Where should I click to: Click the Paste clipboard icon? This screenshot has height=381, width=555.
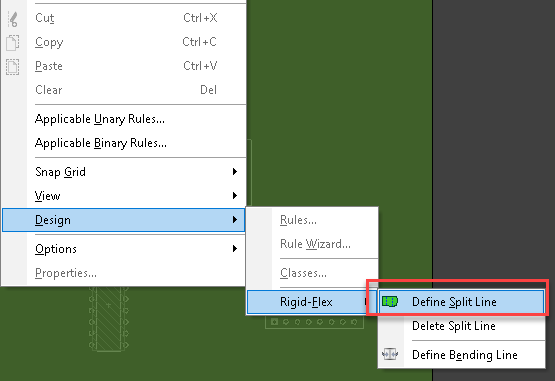click(x=13, y=67)
